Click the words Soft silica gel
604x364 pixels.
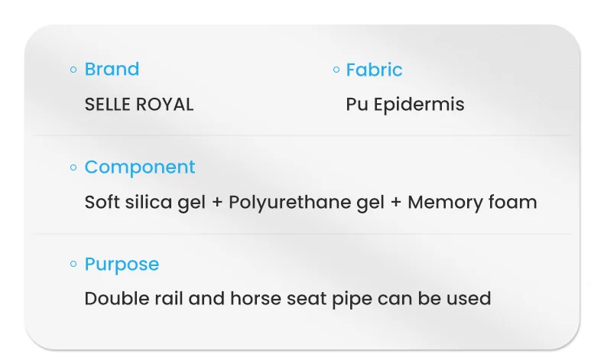pos(145,203)
